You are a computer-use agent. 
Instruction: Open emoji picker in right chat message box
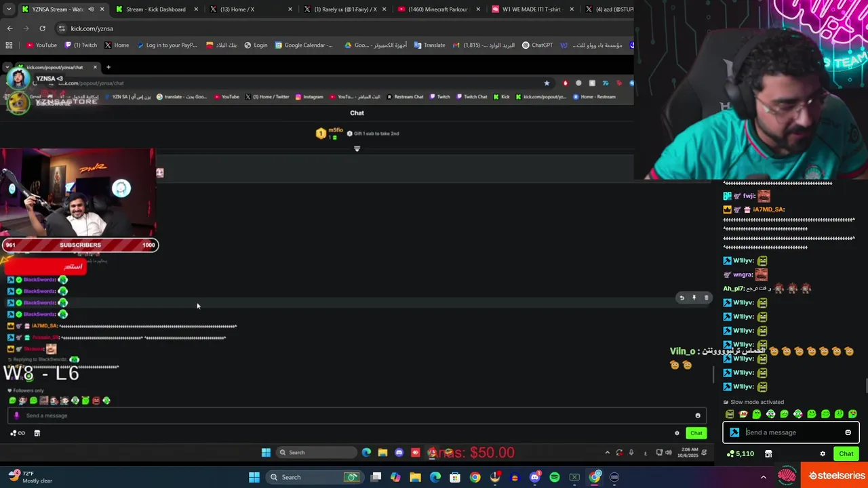pos(848,432)
